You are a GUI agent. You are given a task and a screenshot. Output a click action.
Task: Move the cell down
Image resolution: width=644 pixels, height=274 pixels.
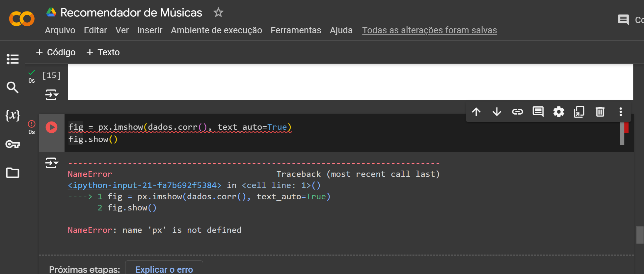pos(497,112)
